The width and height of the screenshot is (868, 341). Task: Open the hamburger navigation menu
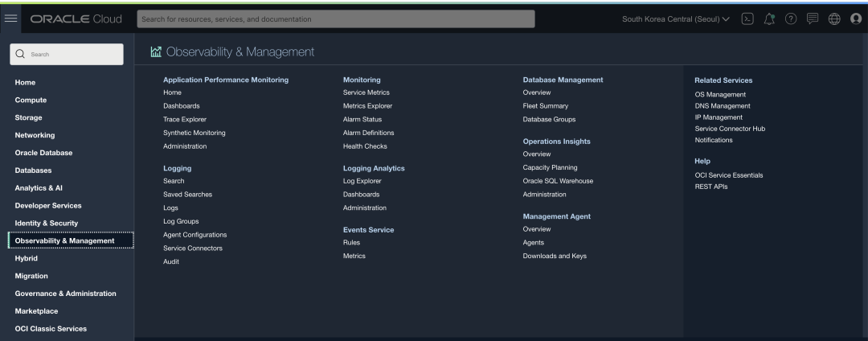10,18
